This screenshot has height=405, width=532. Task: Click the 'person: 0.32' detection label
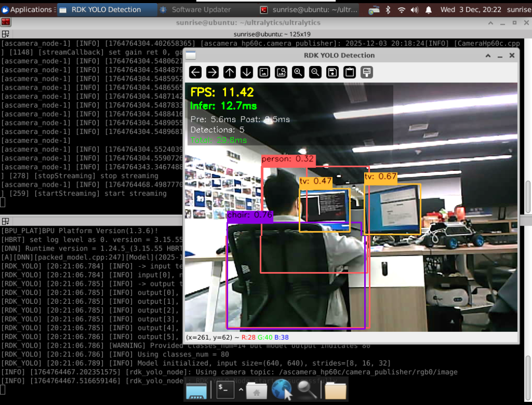(x=288, y=160)
